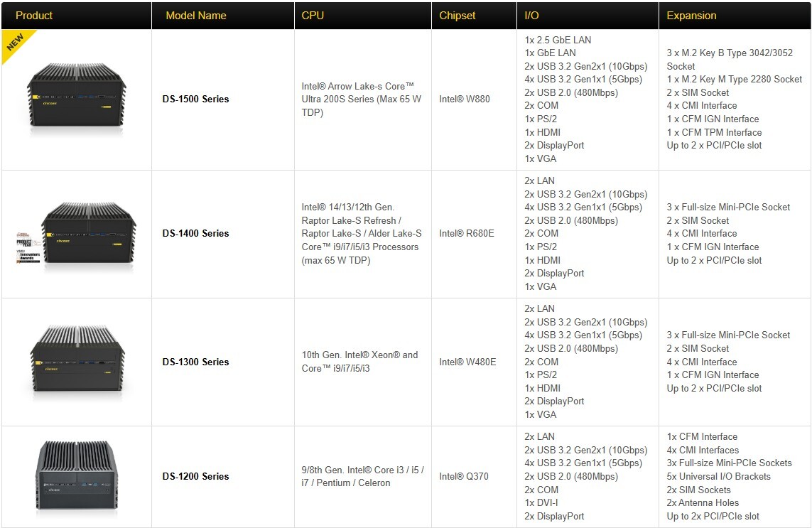
Task: Click the Chipset column header
Action: [x=458, y=15]
